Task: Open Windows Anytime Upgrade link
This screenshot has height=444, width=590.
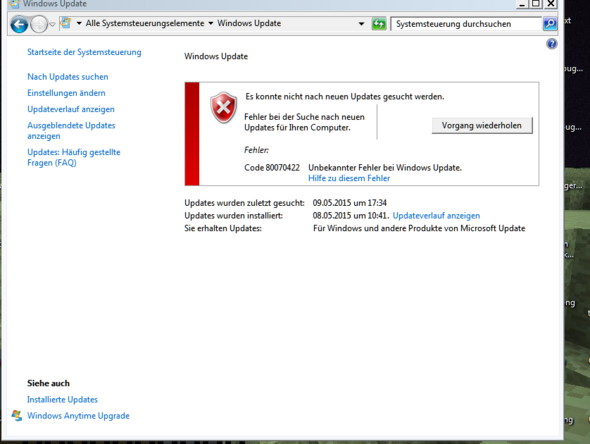Action: tap(78, 416)
